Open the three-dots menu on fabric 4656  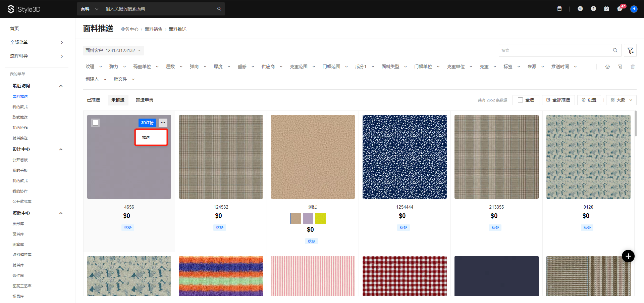(163, 123)
